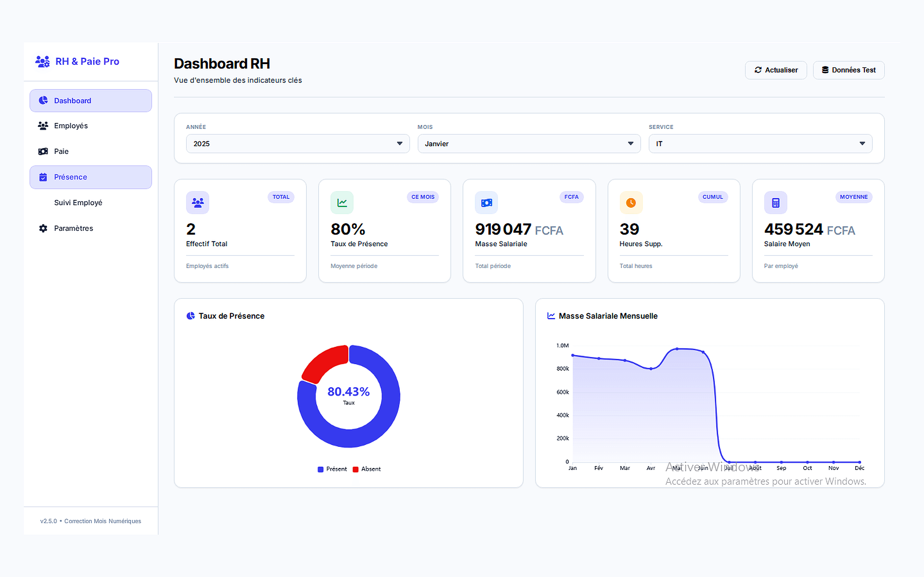The width and height of the screenshot is (924, 577).
Task: Toggle Présent in the donut chart legend
Action: 333,469
